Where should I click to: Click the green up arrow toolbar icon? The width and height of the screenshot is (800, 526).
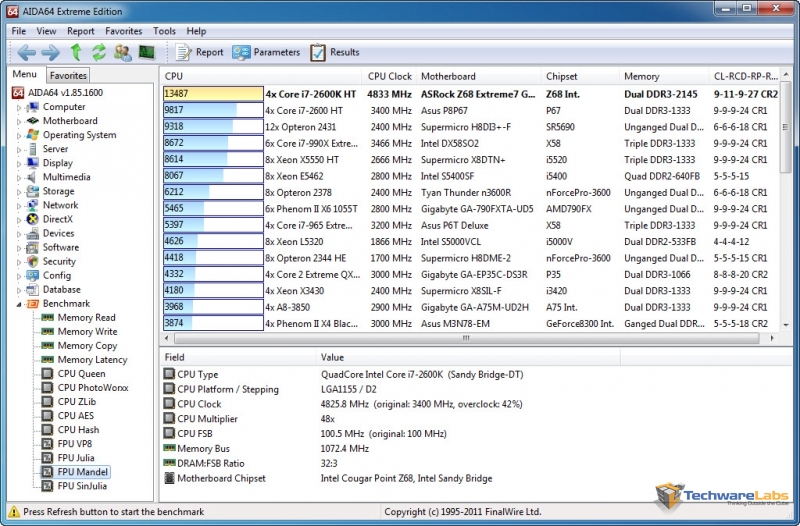[x=76, y=52]
